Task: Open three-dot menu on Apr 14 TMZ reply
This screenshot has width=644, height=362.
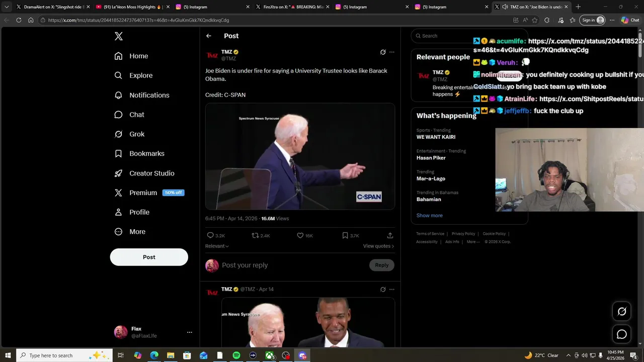Action: coord(392,289)
